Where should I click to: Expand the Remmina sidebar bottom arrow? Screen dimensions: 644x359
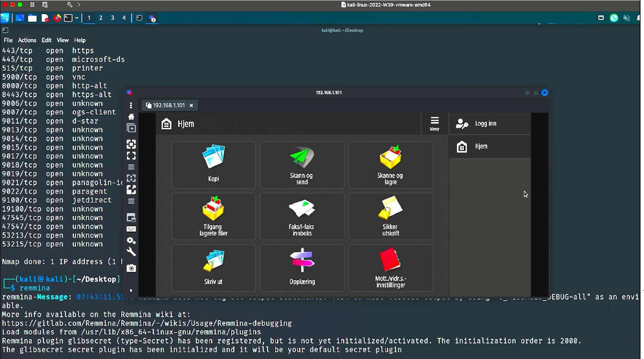coord(131,290)
